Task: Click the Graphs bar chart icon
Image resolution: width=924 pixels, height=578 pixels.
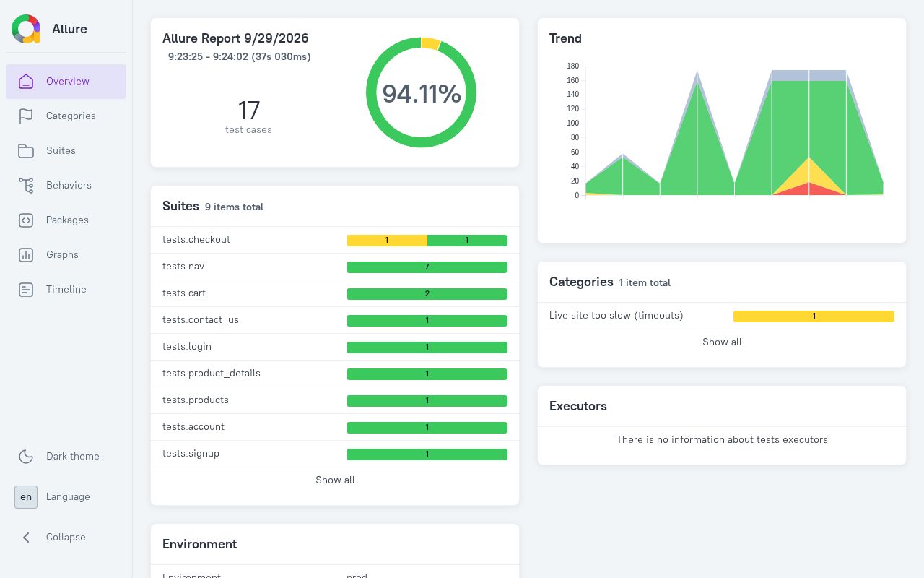Action: [x=26, y=255]
